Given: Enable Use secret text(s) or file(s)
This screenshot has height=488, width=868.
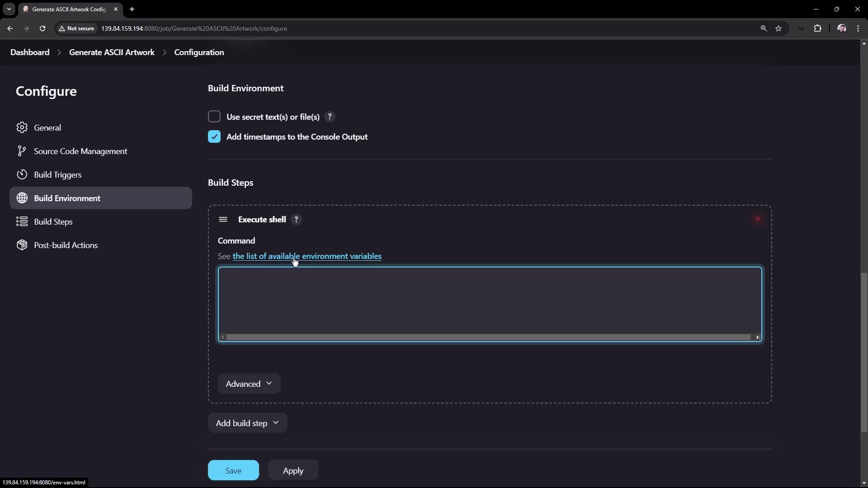Looking at the screenshot, I should click(214, 117).
